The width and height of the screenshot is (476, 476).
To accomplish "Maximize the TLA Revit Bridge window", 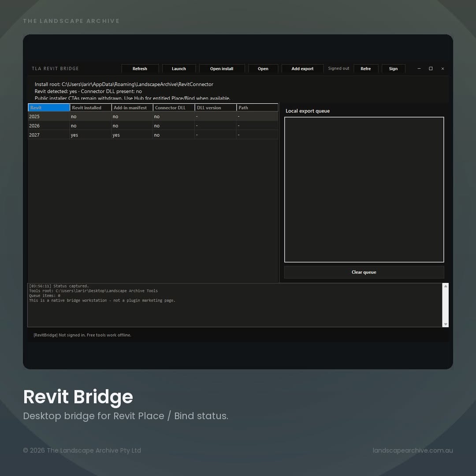I will point(431,69).
